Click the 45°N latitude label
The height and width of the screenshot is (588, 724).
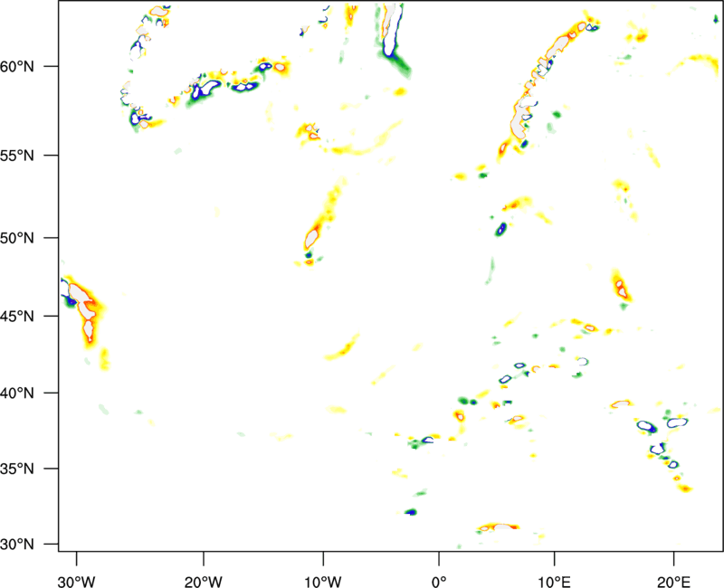pyautogui.click(x=17, y=316)
